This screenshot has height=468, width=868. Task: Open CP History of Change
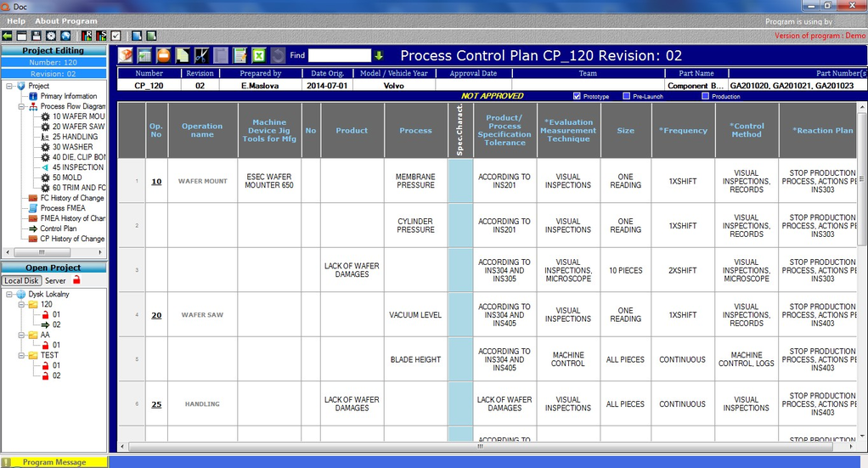(x=72, y=239)
